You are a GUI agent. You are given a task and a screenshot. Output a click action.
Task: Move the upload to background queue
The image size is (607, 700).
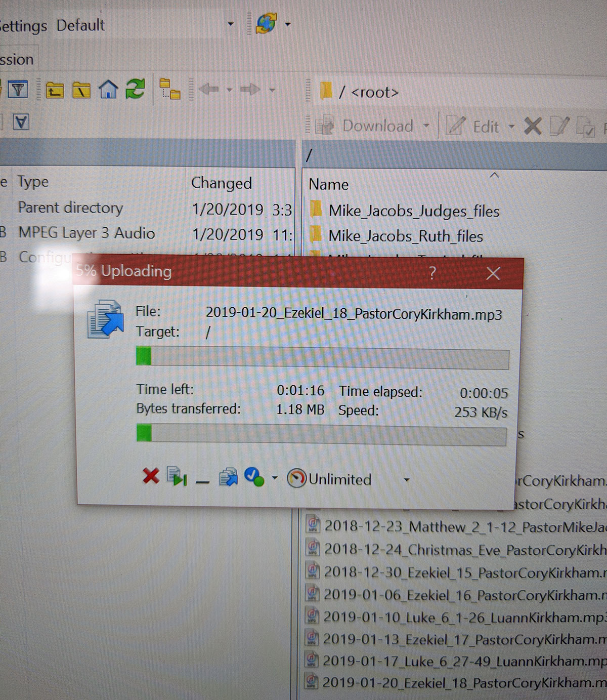228,477
